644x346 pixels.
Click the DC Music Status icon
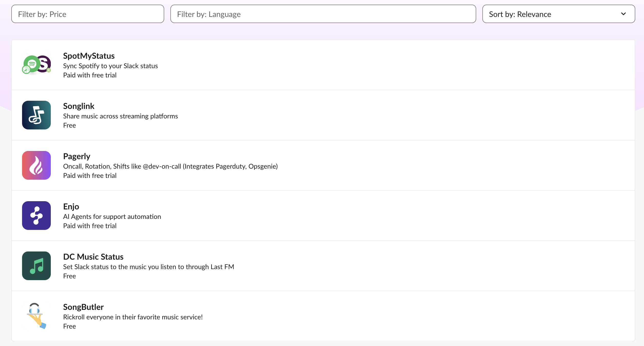point(36,266)
